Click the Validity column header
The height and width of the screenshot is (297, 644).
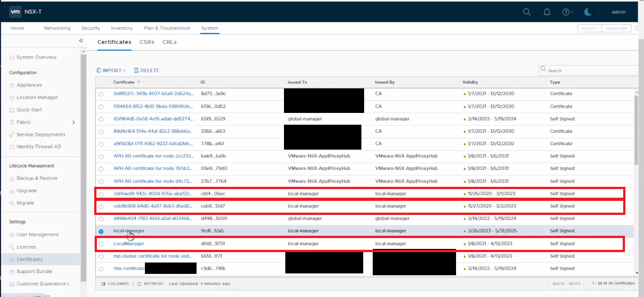[x=470, y=82]
